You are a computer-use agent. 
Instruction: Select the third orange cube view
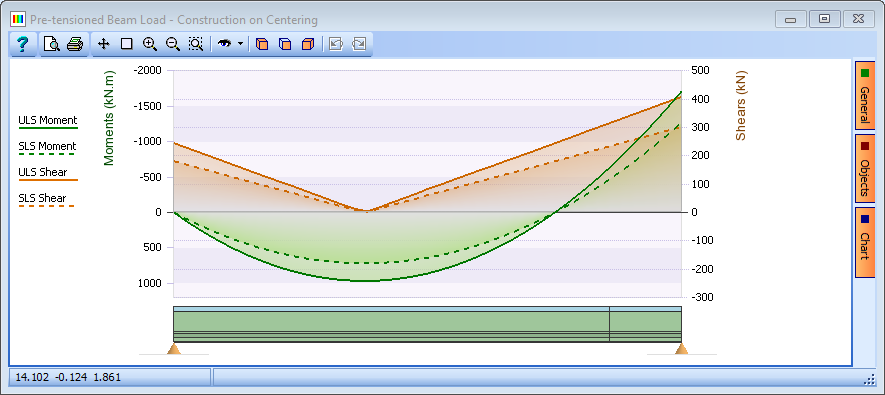coord(308,44)
